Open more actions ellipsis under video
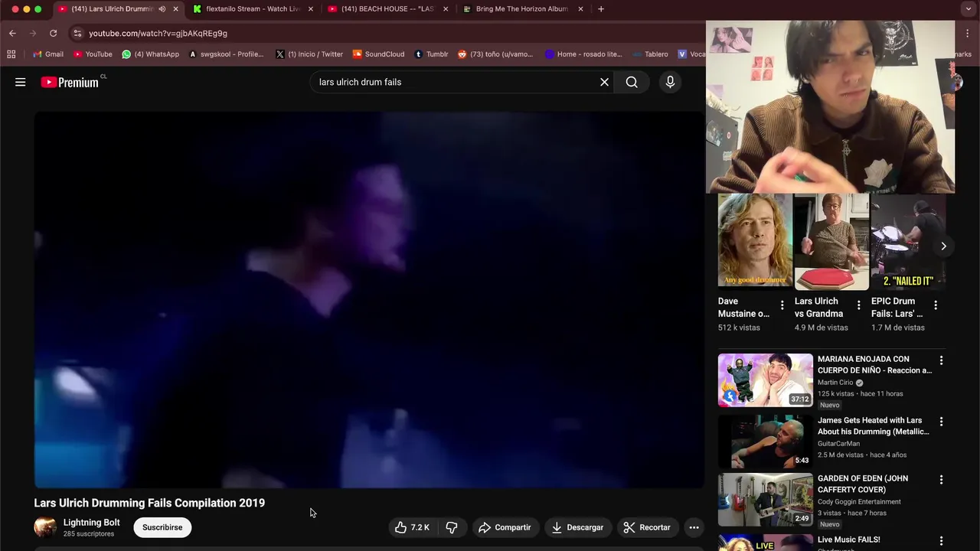 694,527
